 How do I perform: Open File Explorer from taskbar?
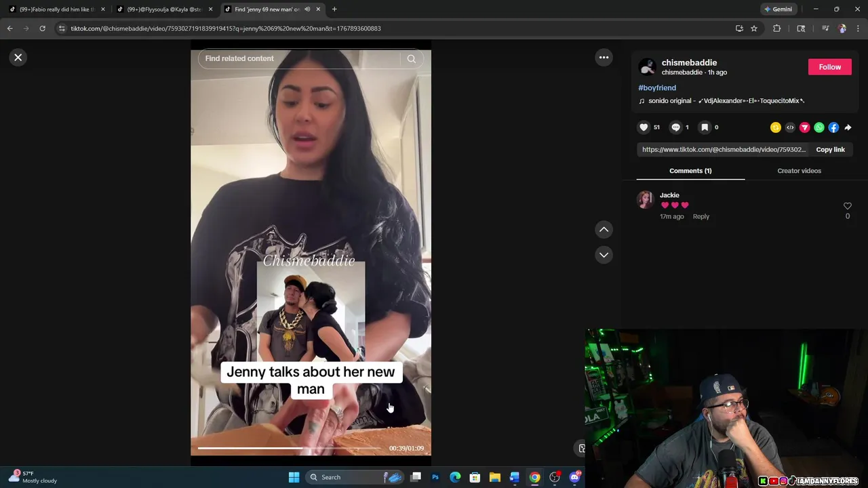(x=495, y=477)
